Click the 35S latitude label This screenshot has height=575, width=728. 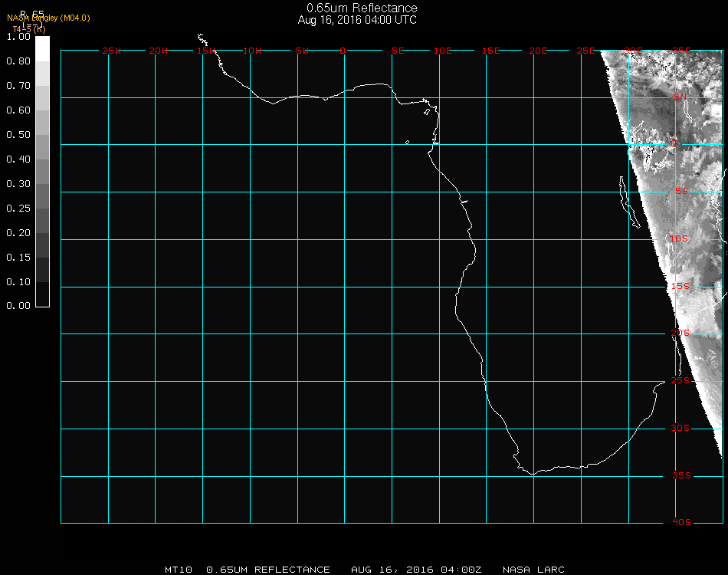681,475
